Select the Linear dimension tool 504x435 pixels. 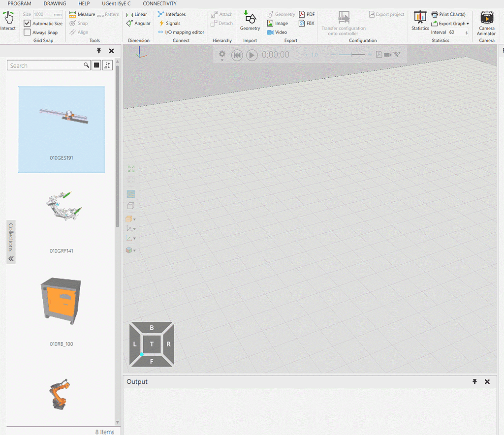pyautogui.click(x=137, y=14)
